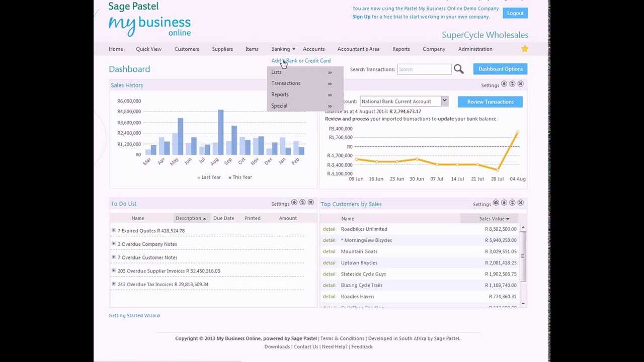Screen dimensions: 644x362
Task: Open the Accounts menu
Action: click(313, 49)
